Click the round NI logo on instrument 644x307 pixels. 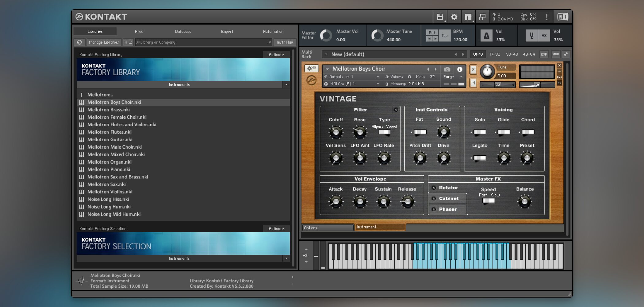[311, 80]
